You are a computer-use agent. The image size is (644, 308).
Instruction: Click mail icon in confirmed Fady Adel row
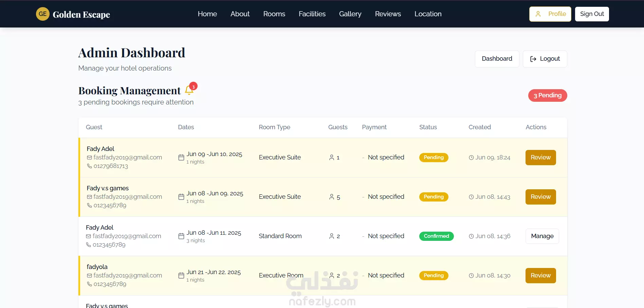(89, 236)
